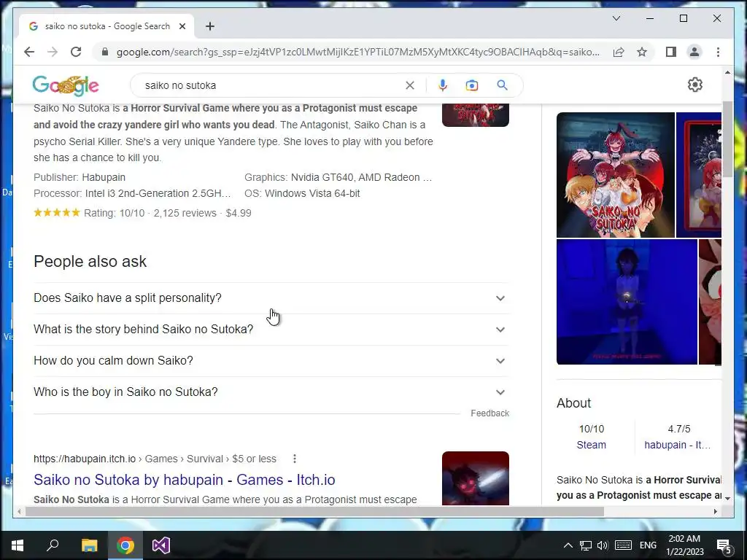The height and width of the screenshot is (560, 747).
Task: Open the habupain Itch rating link
Action: pos(678,445)
